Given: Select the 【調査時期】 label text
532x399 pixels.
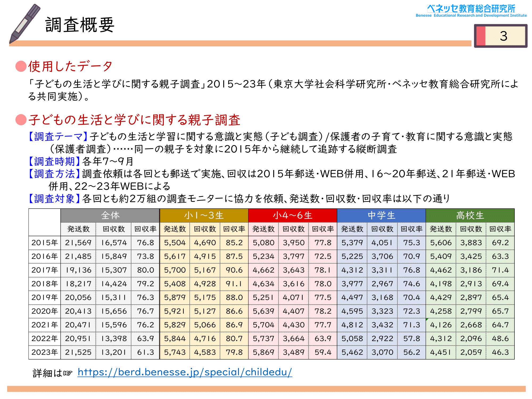Looking at the screenshot, I should [54, 161].
